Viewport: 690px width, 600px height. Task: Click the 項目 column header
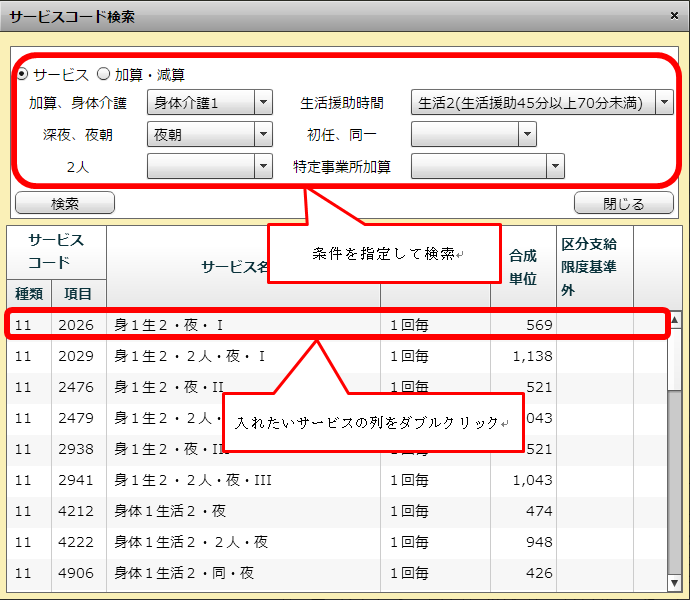pos(78,294)
